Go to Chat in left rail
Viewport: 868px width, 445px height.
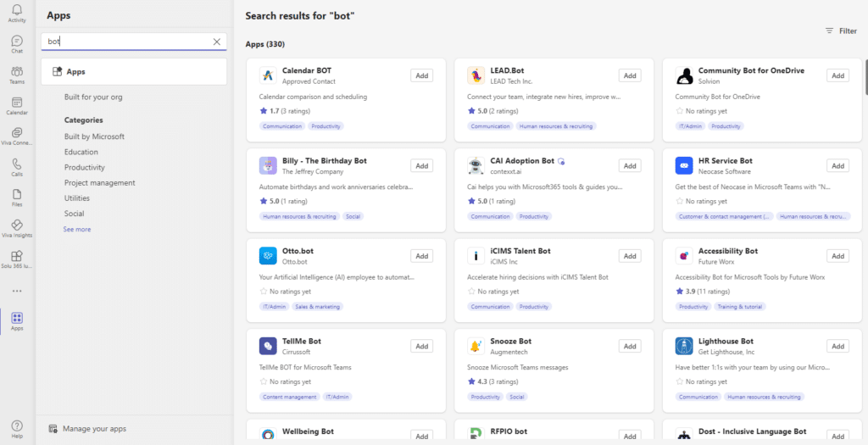coord(17,44)
